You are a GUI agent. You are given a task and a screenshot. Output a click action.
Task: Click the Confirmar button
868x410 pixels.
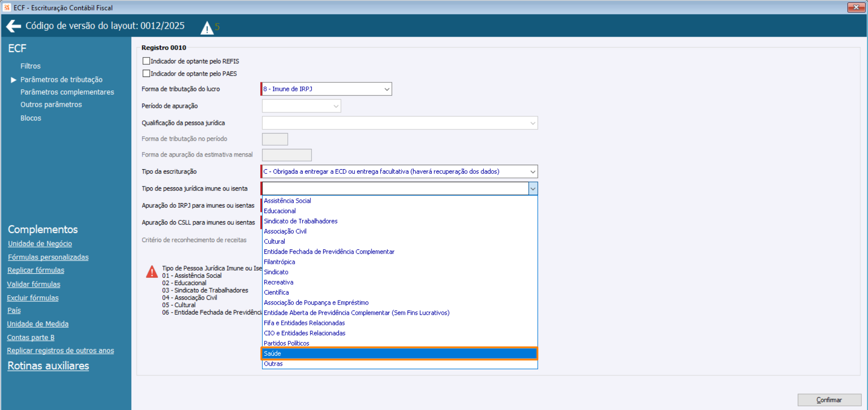[829, 400]
